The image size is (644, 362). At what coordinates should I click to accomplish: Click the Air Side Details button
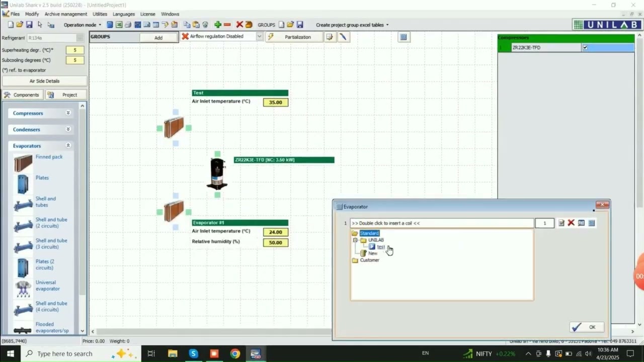coord(44,81)
